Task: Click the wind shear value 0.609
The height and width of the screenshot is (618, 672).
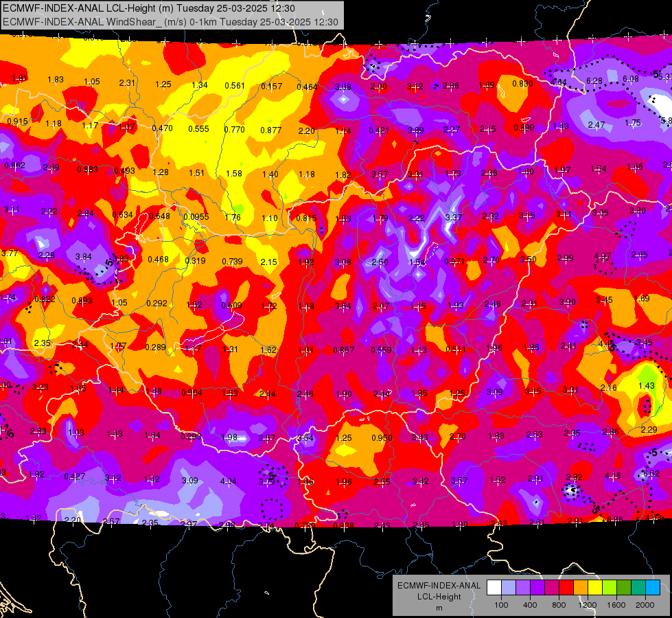Action: pyautogui.click(x=231, y=306)
